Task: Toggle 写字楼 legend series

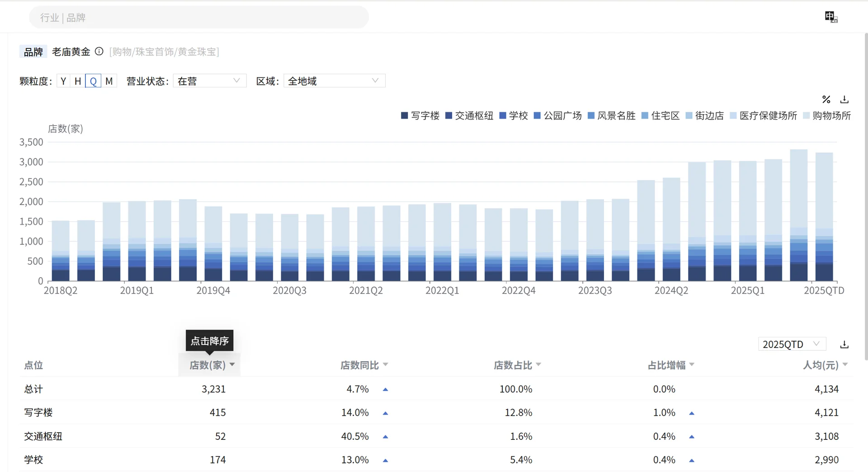Action: [420, 115]
